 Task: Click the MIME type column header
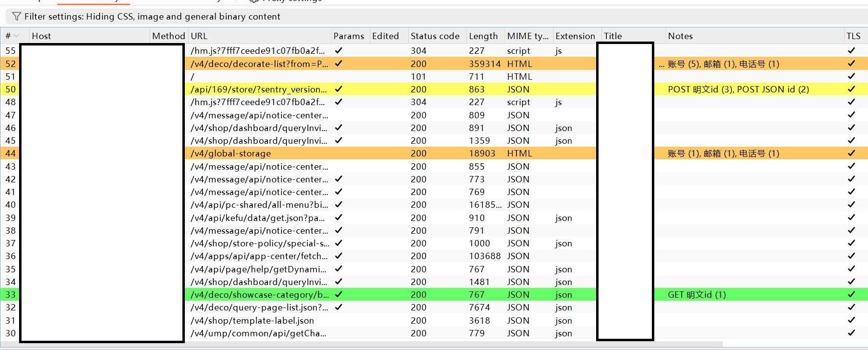[528, 36]
